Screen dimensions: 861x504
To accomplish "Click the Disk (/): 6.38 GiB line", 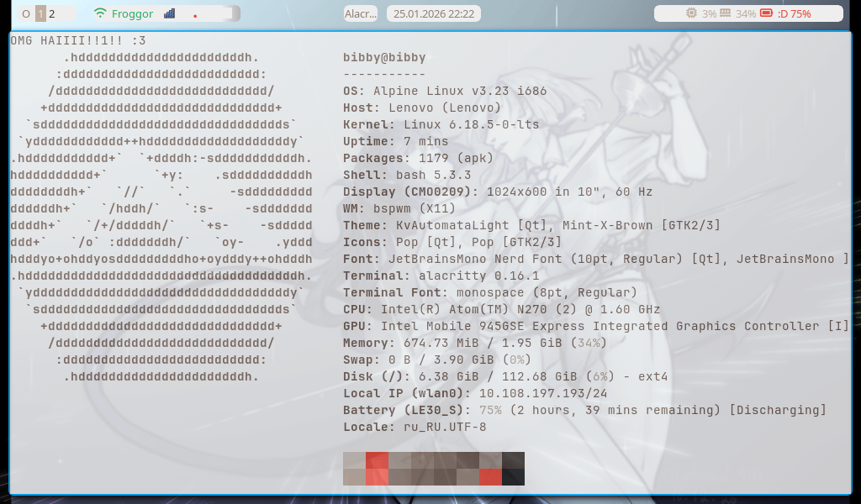I will tap(505, 377).
